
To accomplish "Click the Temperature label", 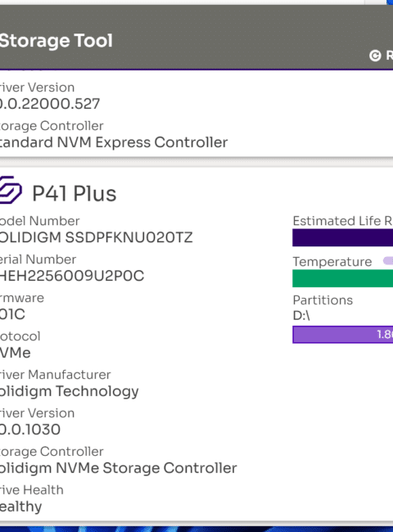I will (x=332, y=262).
